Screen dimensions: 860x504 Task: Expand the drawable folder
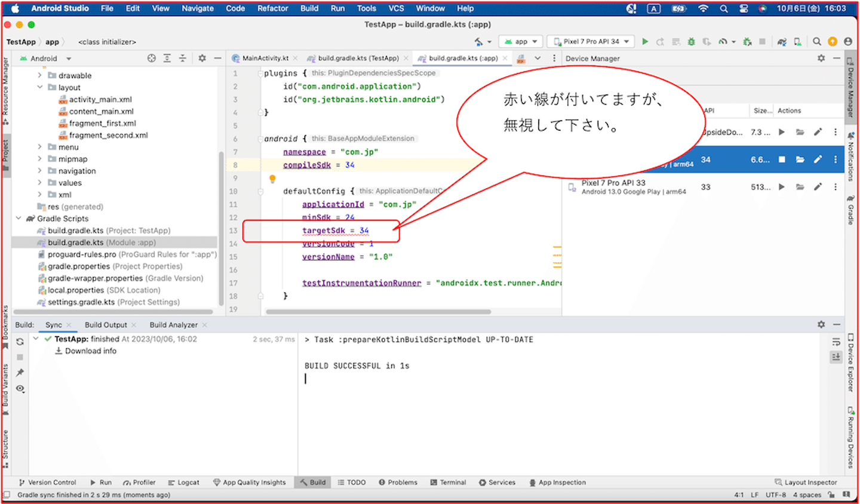(x=40, y=75)
